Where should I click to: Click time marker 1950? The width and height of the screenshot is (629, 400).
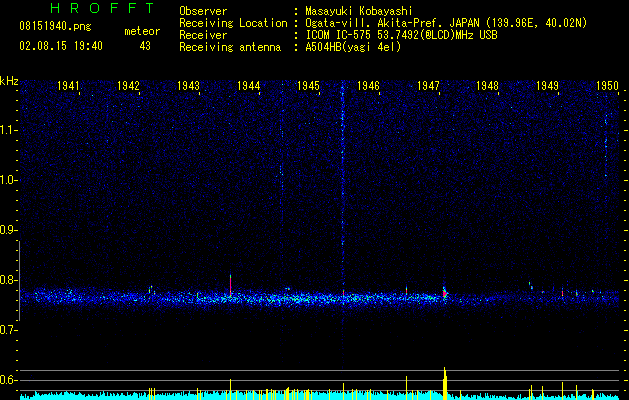(607, 85)
